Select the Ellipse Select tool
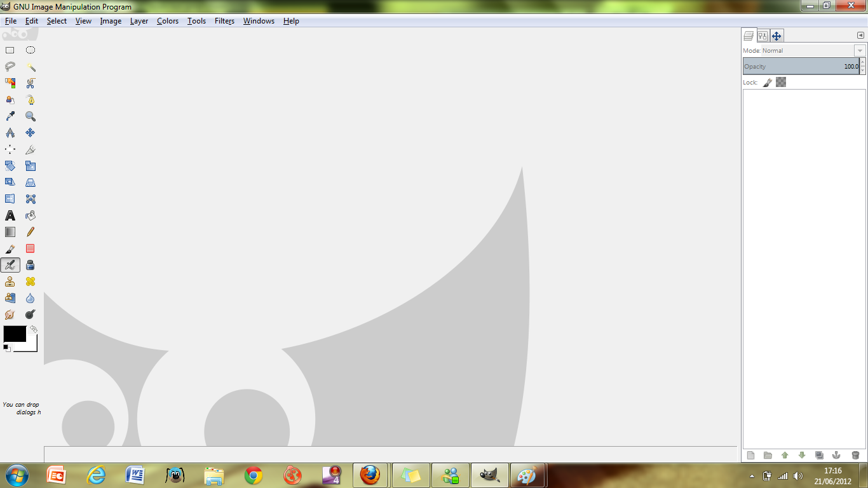868x488 pixels. [31, 50]
